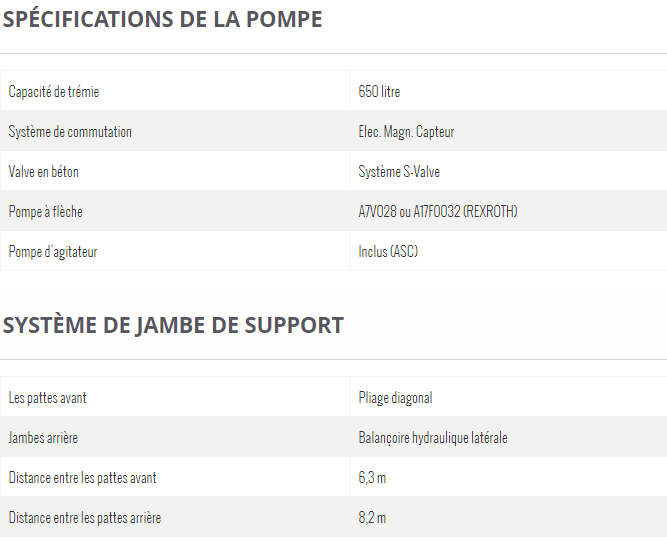Click the '650 litre' value cell
Image resolution: width=667 pixels, height=540 pixels.
tap(509, 91)
